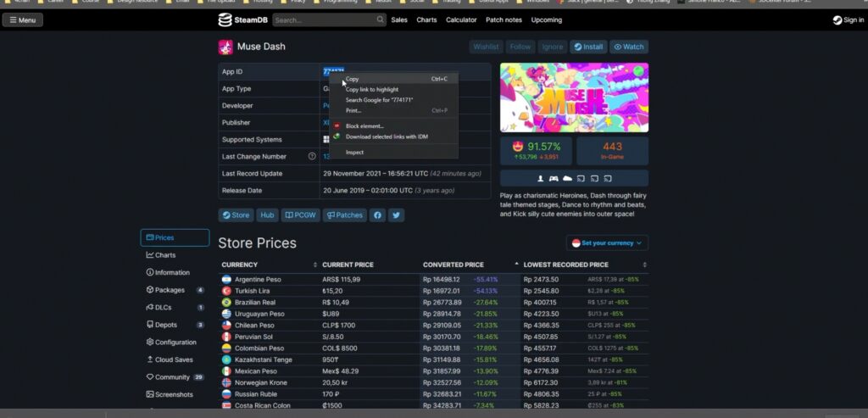The width and height of the screenshot is (868, 418).
Task: Open the Hub button
Action: coord(267,215)
